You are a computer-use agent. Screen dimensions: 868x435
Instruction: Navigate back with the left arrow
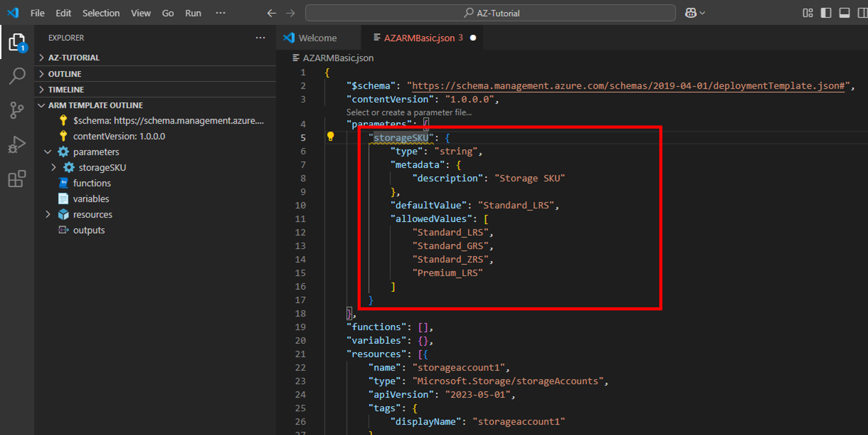272,13
